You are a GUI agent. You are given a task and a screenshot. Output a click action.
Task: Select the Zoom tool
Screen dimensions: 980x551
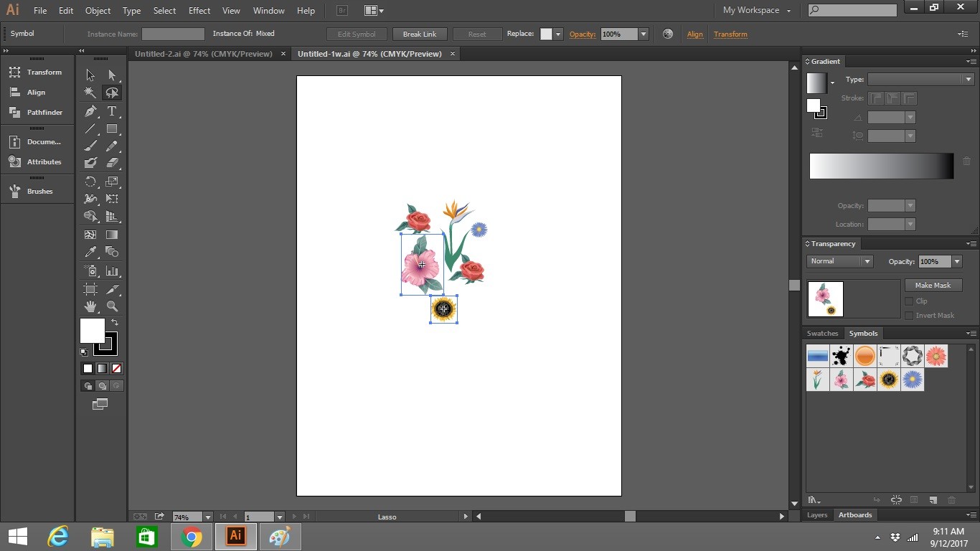point(111,305)
